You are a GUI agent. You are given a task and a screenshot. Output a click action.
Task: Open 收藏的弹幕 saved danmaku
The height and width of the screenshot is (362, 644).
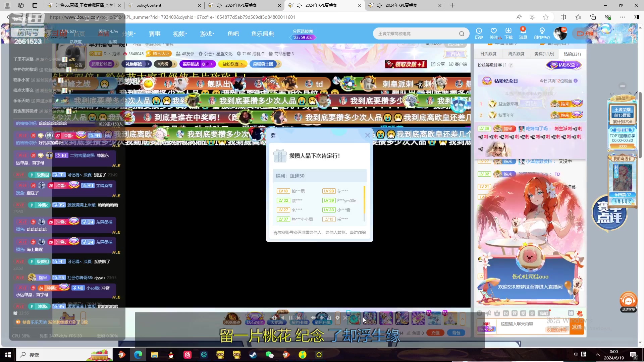(557, 330)
